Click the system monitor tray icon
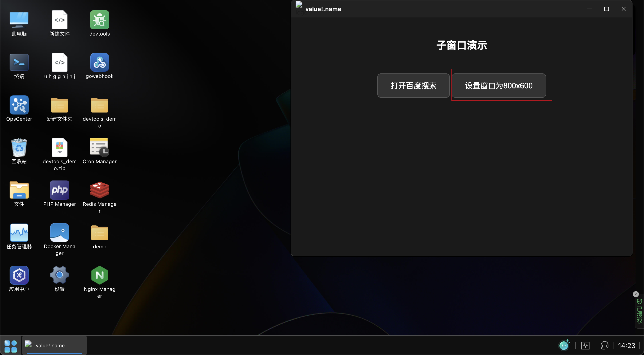644x355 pixels. click(585, 346)
